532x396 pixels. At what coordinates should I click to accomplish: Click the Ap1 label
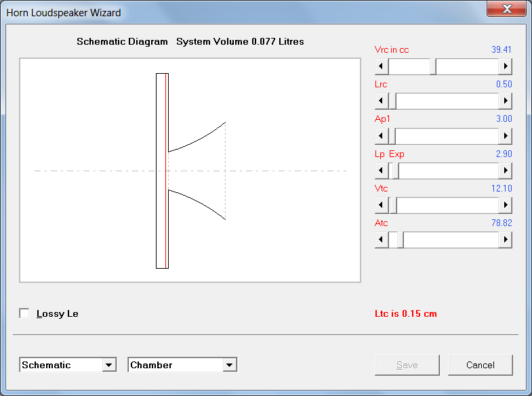(x=382, y=119)
